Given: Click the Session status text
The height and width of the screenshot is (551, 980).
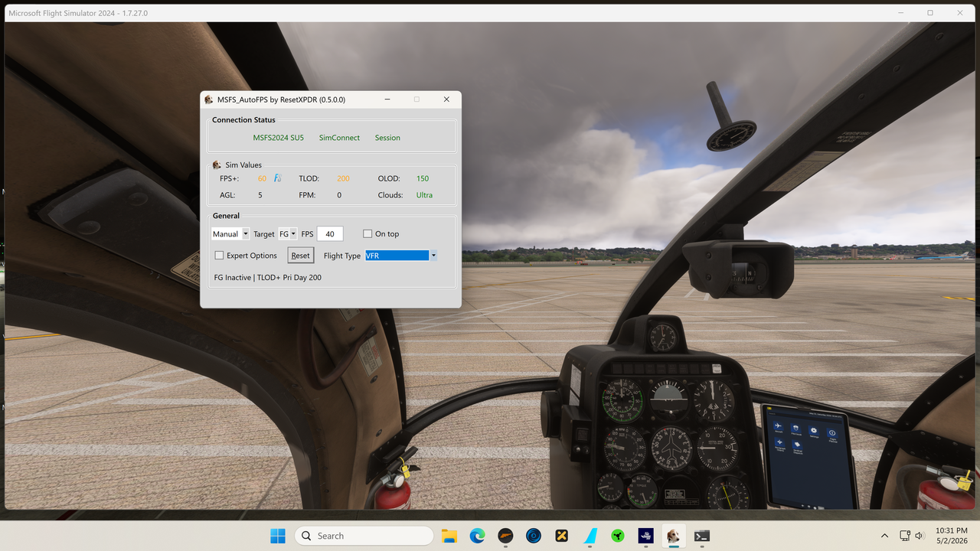Looking at the screenshot, I should (x=387, y=138).
